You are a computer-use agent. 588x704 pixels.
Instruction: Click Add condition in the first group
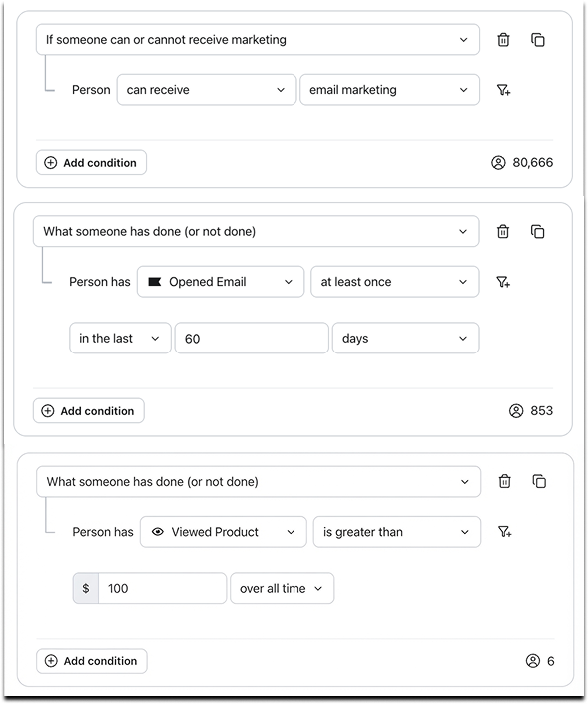point(91,163)
